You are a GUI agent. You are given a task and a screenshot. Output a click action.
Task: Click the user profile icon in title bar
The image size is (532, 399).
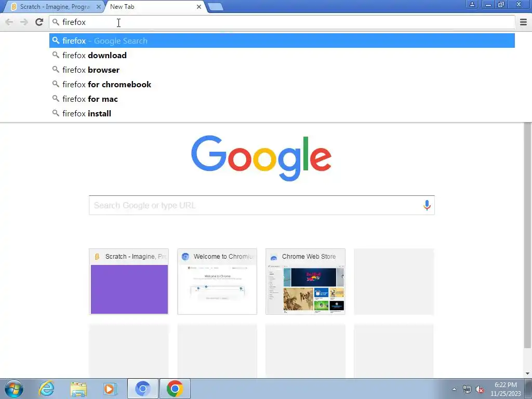click(472, 4)
